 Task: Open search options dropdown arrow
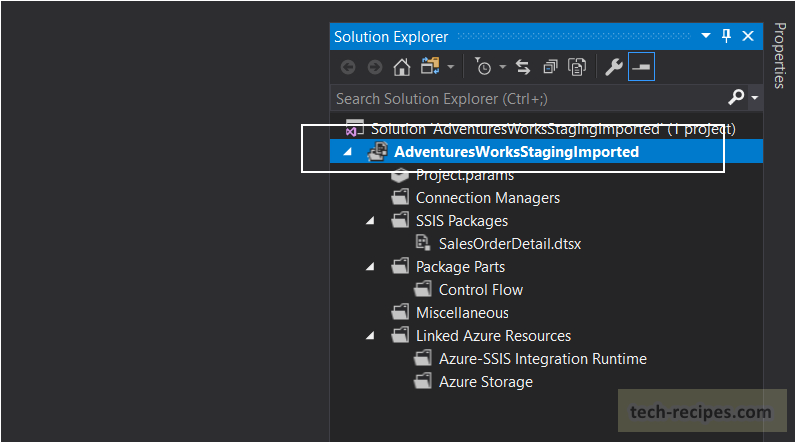click(x=755, y=97)
